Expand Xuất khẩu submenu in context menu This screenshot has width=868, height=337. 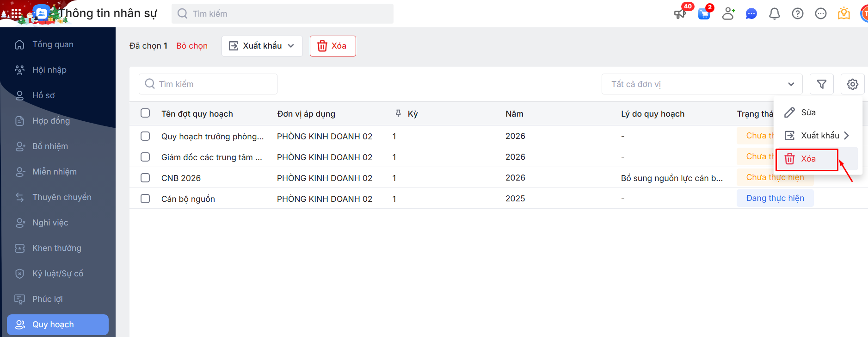(x=817, y=136)
